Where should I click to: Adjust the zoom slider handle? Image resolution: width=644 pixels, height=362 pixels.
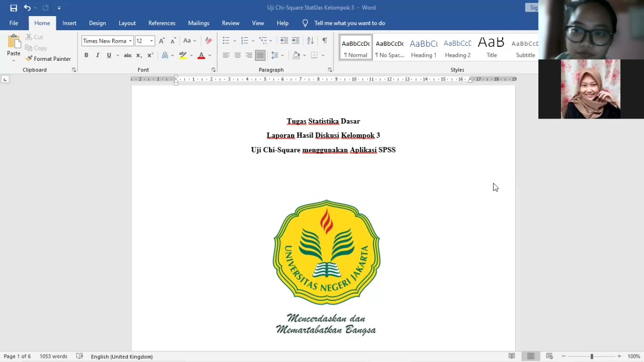point(592,356)
